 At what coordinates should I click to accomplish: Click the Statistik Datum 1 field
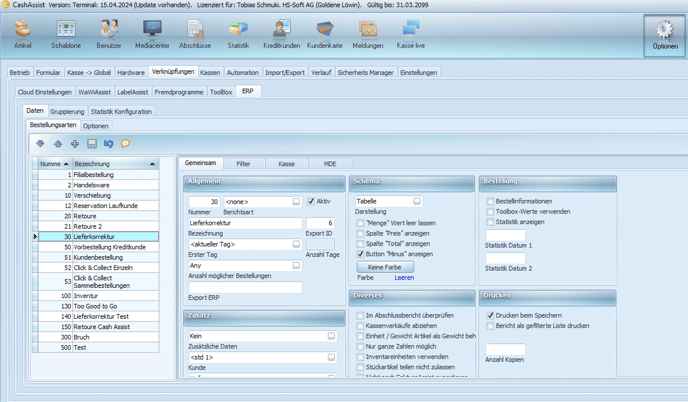(505, 235)
